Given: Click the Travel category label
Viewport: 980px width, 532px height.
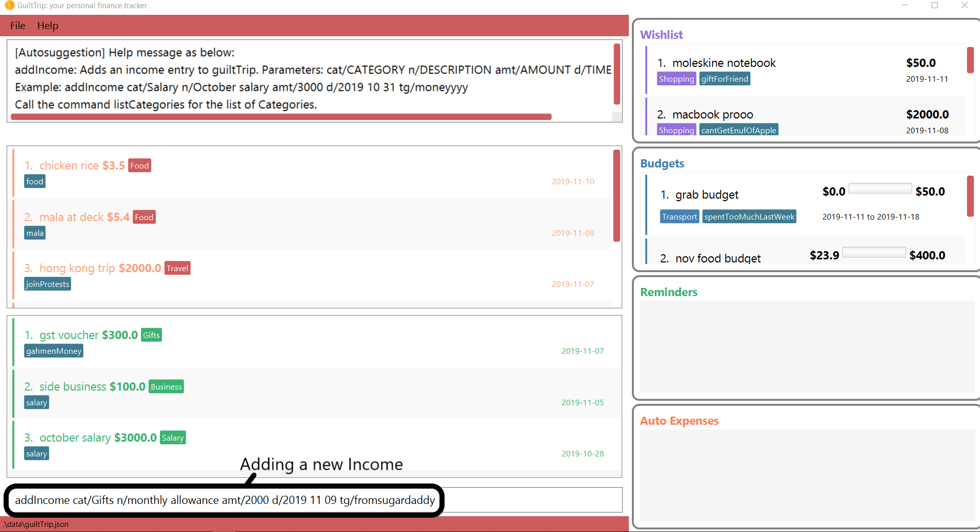Looking at the screenshot, I should coord(177,268).
